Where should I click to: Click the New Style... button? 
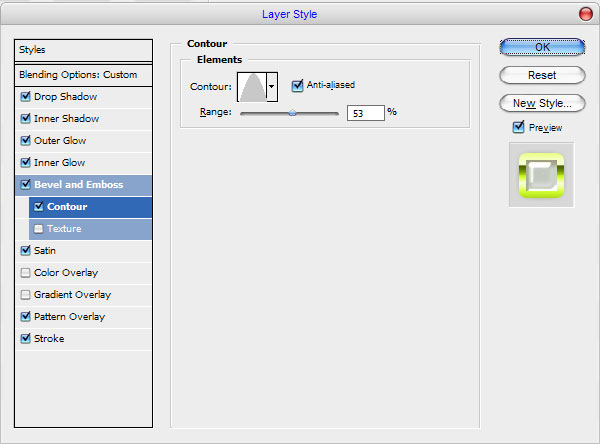542,103
